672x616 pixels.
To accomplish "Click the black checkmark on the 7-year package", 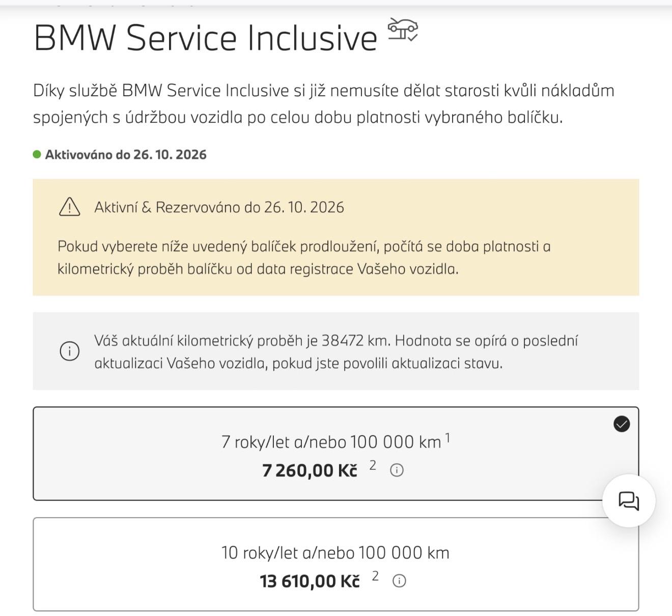I will [622, 424].
